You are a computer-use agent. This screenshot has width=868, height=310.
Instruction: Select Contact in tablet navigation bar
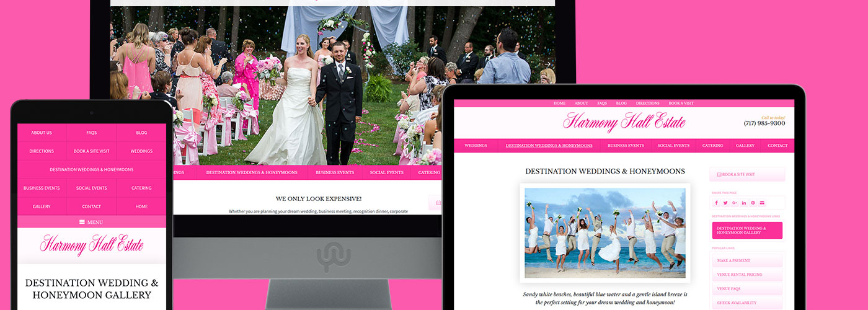click(x=777, y=146)
